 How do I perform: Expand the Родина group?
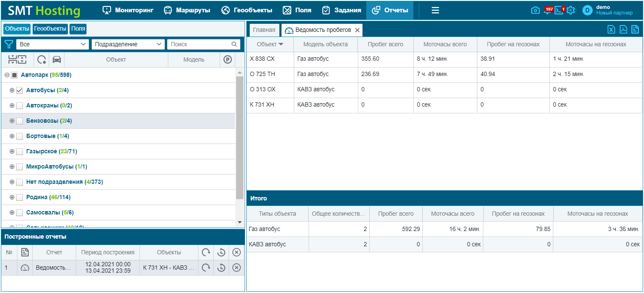tap(12, 197)
